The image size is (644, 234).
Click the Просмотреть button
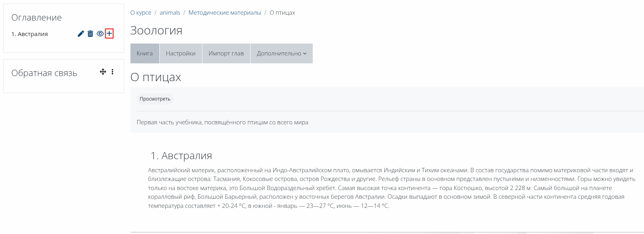tap(155, 99)
